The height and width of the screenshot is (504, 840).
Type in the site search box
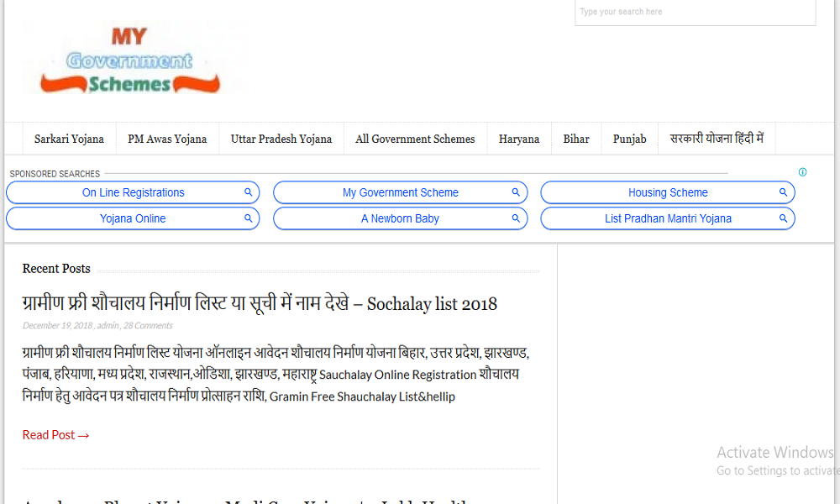(x=694, y=13)
